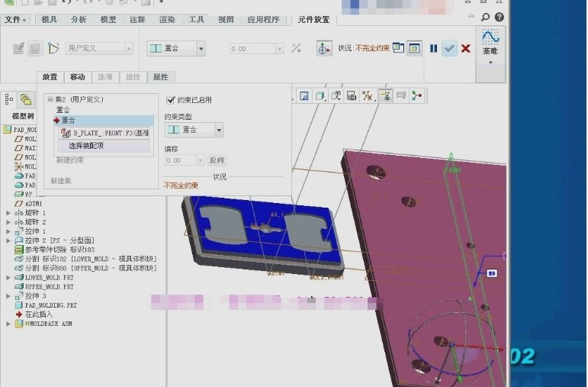The height and width of the screenshot is (387, 588).
Task: Click 新建约束 link
Action: (69, 160)
